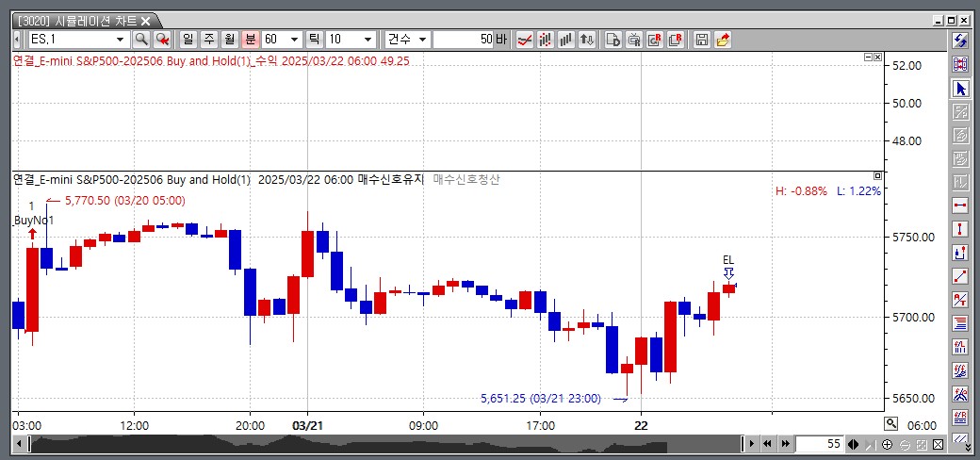This screenshot has width=980, height=460.
Task: Select the arrow pointer tool in sidebar
Action: pyautogui.click(x=960, y=89)
